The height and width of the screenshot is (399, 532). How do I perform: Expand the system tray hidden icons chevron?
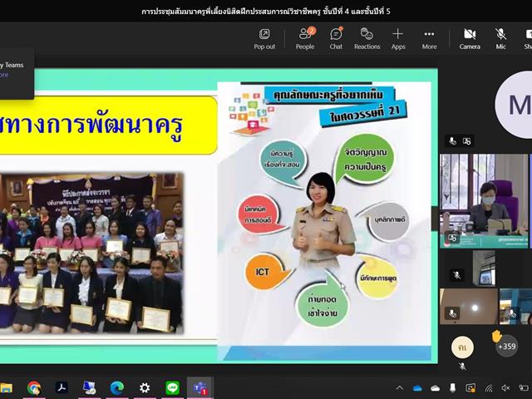click(400, 388)
